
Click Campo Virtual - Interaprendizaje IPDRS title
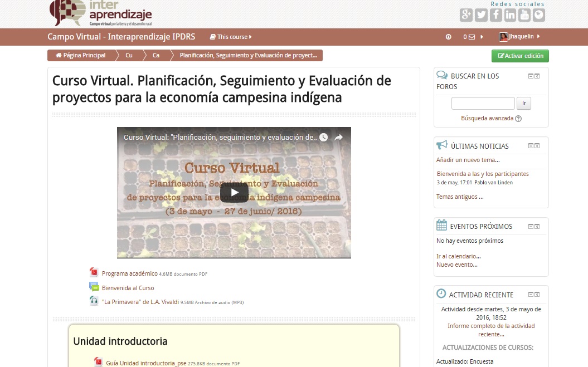point(121,37)
